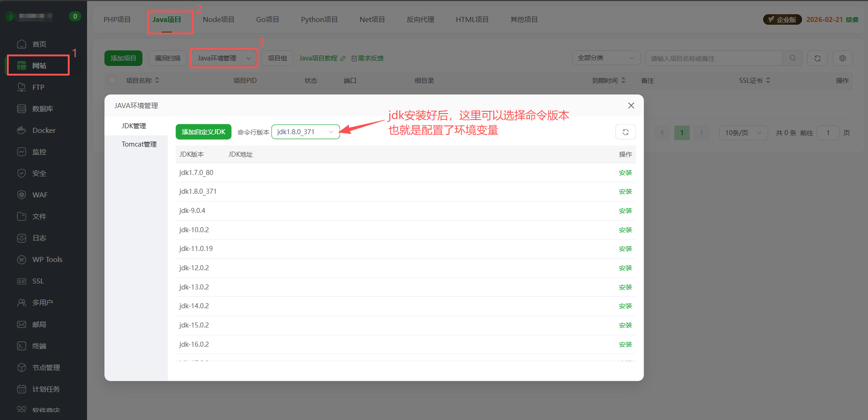The width and height of the screenshot is (868, 420).
Task: Switch to the Tomcat管理 tab
Action: click(x=139, y=144)
